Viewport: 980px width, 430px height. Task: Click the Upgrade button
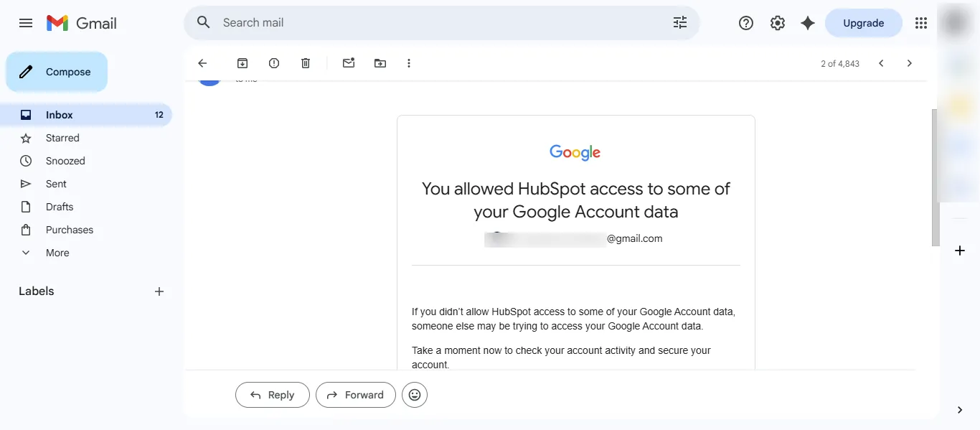coord(863,22)
